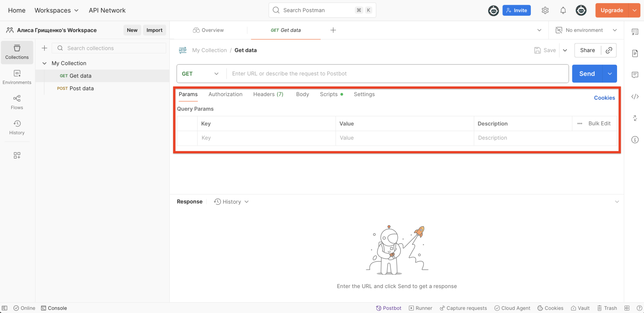Click the configure workspace sidebar grid icon

tap(17, 155)
